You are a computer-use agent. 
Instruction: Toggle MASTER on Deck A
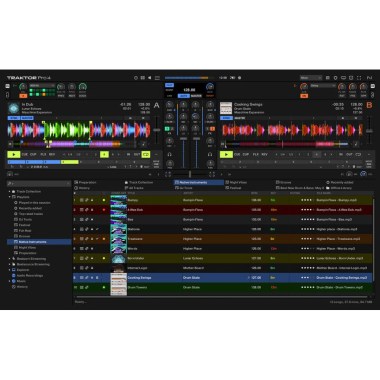[27, 118]
